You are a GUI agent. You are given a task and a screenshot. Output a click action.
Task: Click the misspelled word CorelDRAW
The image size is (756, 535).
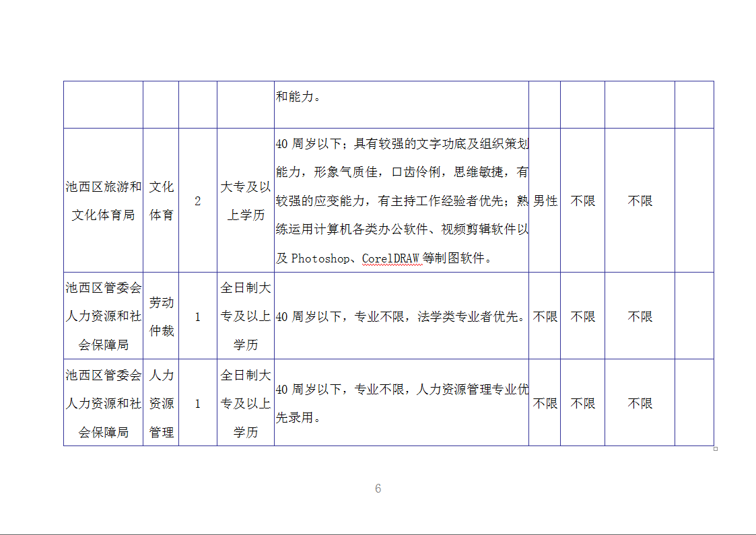point(392,258)
